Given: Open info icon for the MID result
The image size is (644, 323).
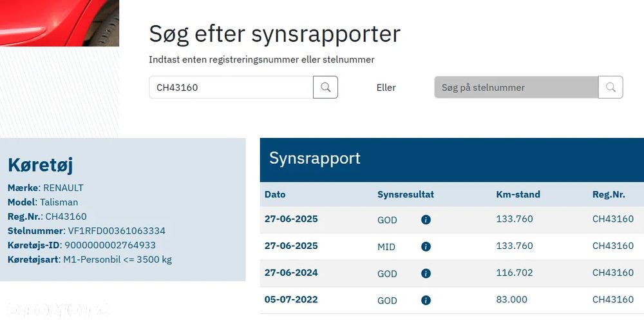Looking at the screenshot, I should point(426,246).
